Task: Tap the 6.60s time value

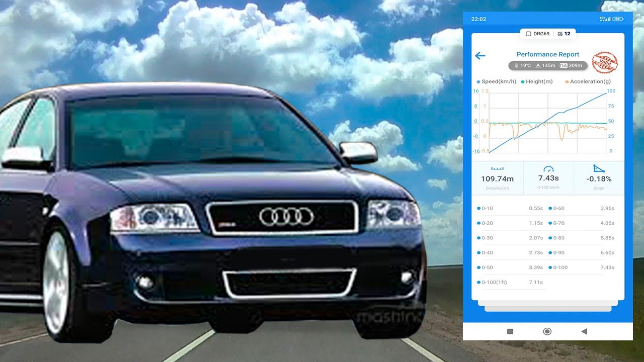Action: pos(607,253)
